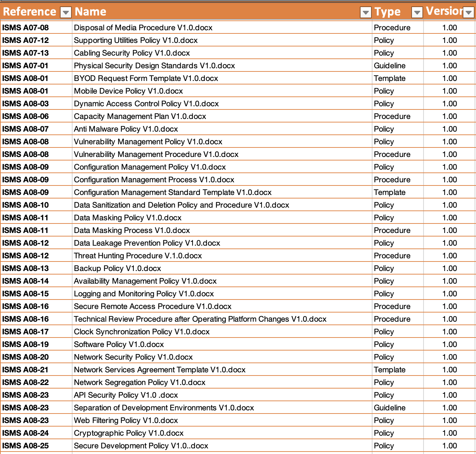Select reference cell 'ISMS A07-12'
The height and width of the screenshot is (454, 476).
tap(36, 40)
